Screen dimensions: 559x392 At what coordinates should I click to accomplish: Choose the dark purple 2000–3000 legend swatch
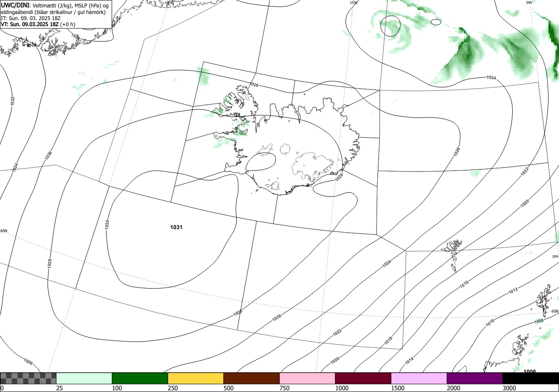coord(475,378)
